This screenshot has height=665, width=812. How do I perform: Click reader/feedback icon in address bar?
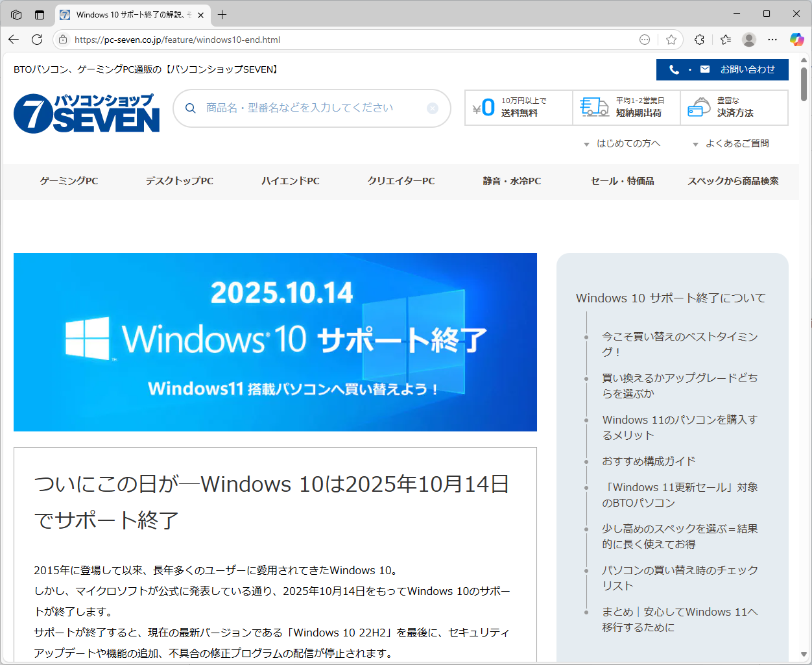(x=645, y=40)
